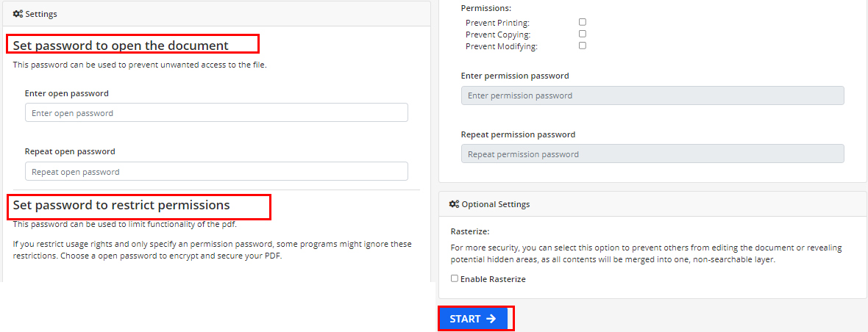Viewport: 868px width, 332px height.
Task: Select the Repeat open password field
Action: pyautogui.click(x=216, y=172)
